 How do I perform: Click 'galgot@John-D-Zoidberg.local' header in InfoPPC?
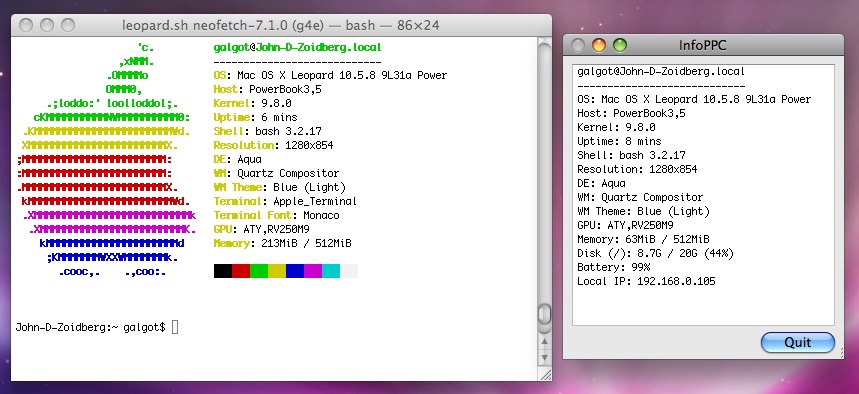[661, 72]
